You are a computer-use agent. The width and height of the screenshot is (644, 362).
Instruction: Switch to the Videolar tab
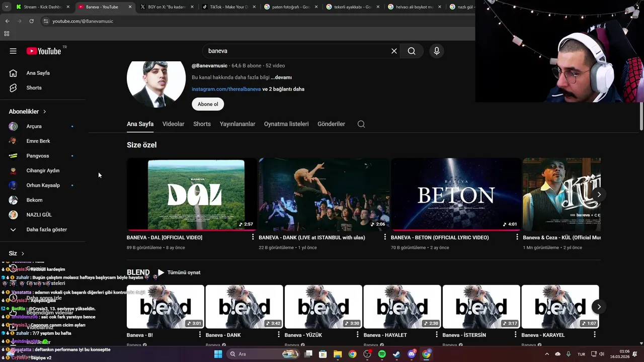[173, 124]
